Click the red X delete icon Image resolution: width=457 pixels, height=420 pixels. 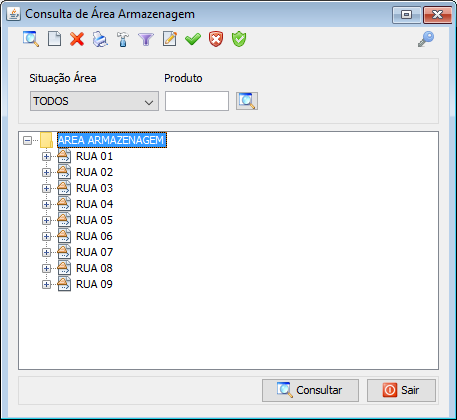click(77, 39)
